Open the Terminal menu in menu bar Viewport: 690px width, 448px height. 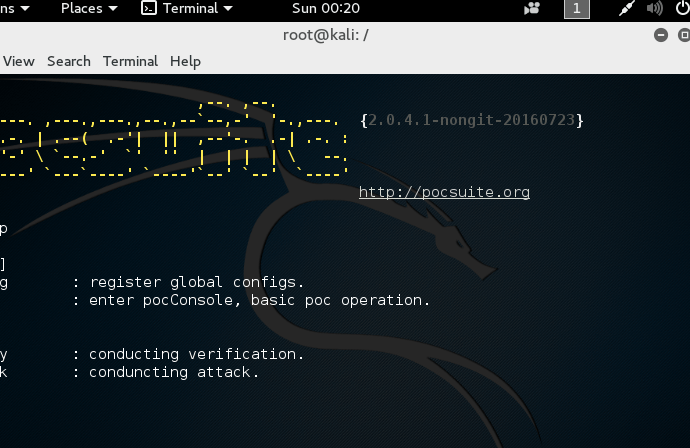pos(130,61)
